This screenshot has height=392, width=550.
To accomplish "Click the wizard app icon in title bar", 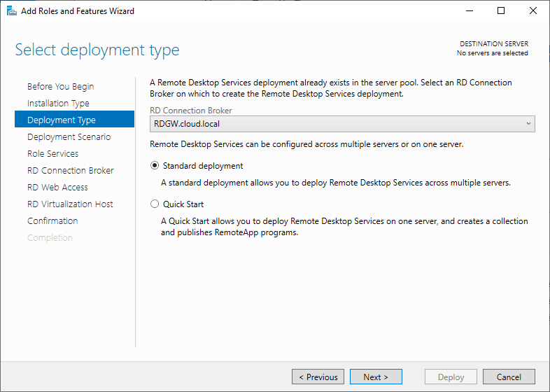I will [10, 11].
